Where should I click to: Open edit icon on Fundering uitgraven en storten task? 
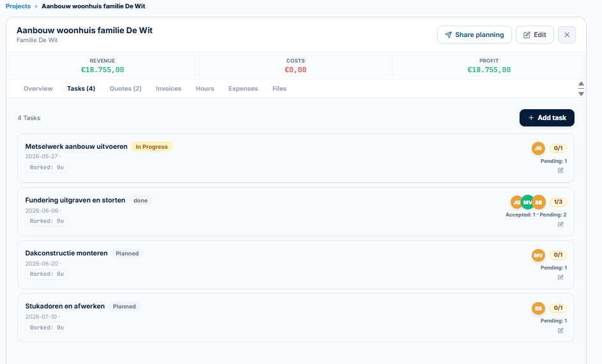560,224
